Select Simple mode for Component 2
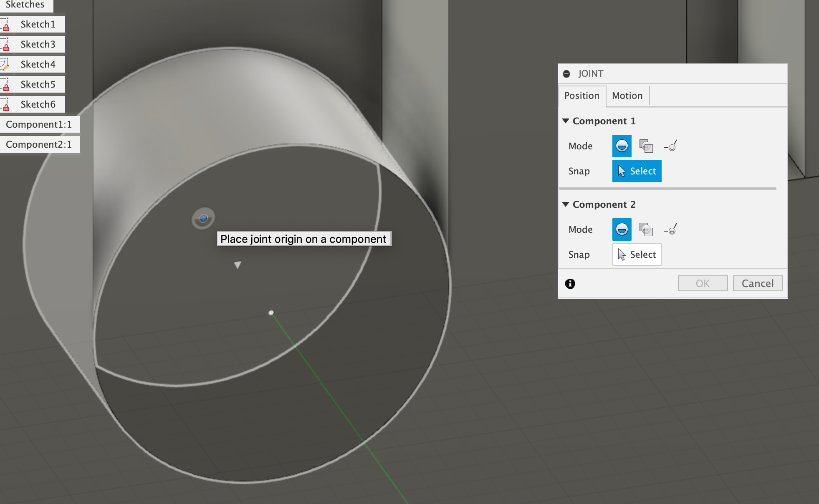The width and height of the screenshot is (819, 504). 622,229
